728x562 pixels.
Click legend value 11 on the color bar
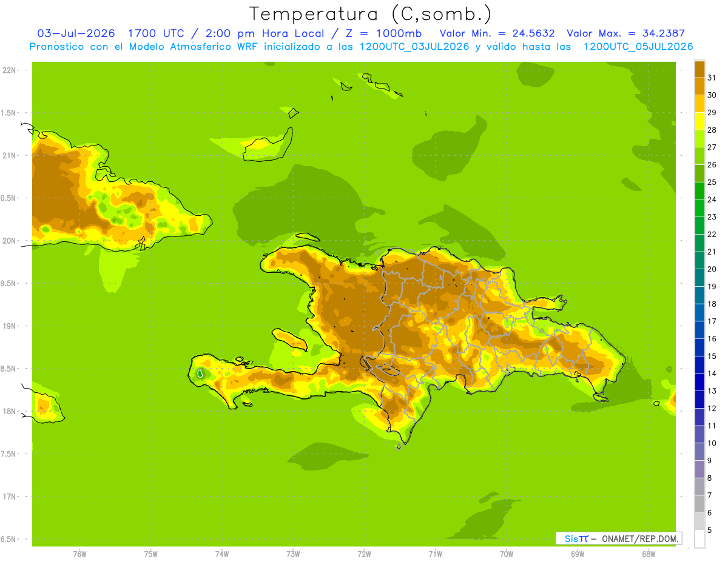click(712, 426)
